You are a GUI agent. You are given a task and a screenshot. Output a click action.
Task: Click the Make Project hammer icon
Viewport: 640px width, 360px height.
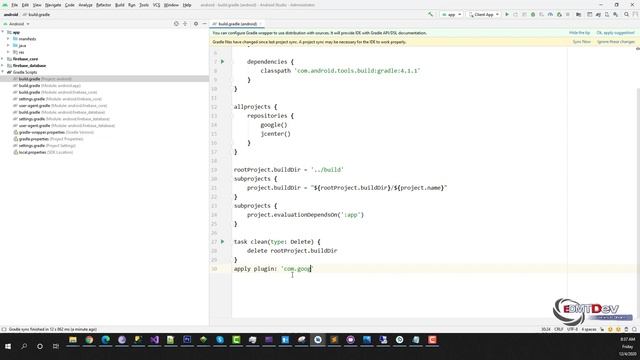pyautogui.click(x=431, y=14)
